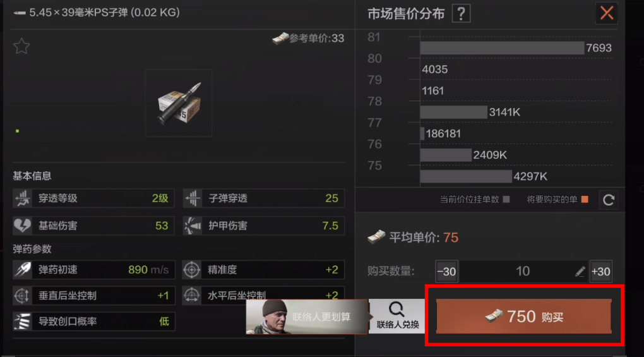Favorite this ammo with the star icon

(x=21, y=46)
